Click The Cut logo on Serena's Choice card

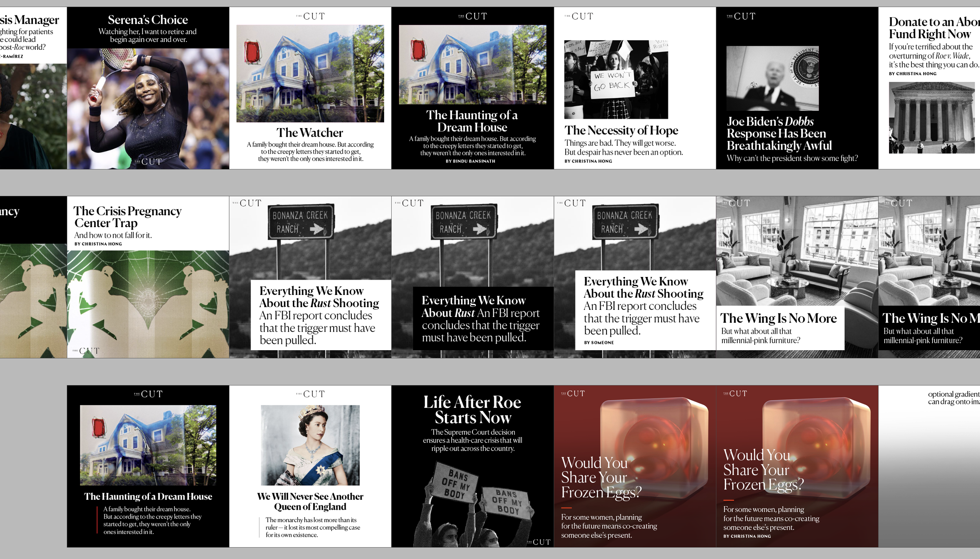pyautogui.click(x=148, y=161)
